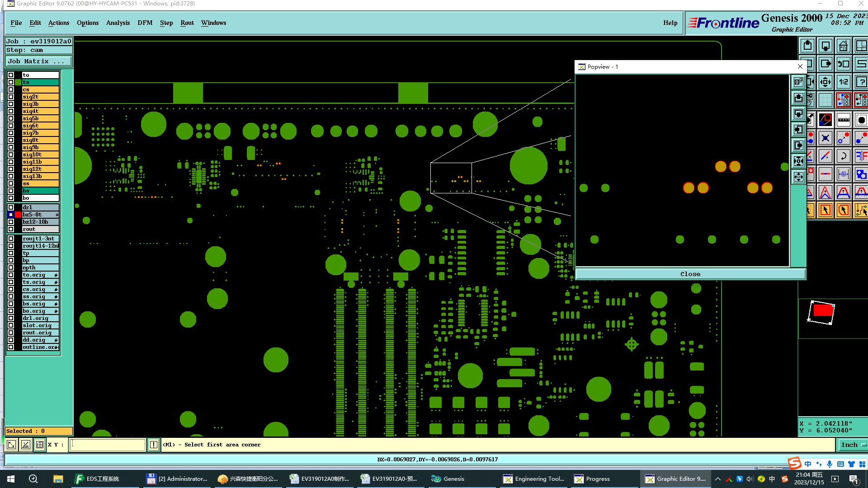The height and width of the screenshot is (488, 868).
Task: Click the rotate arrow edit tool
Action: tap(843, 156)
